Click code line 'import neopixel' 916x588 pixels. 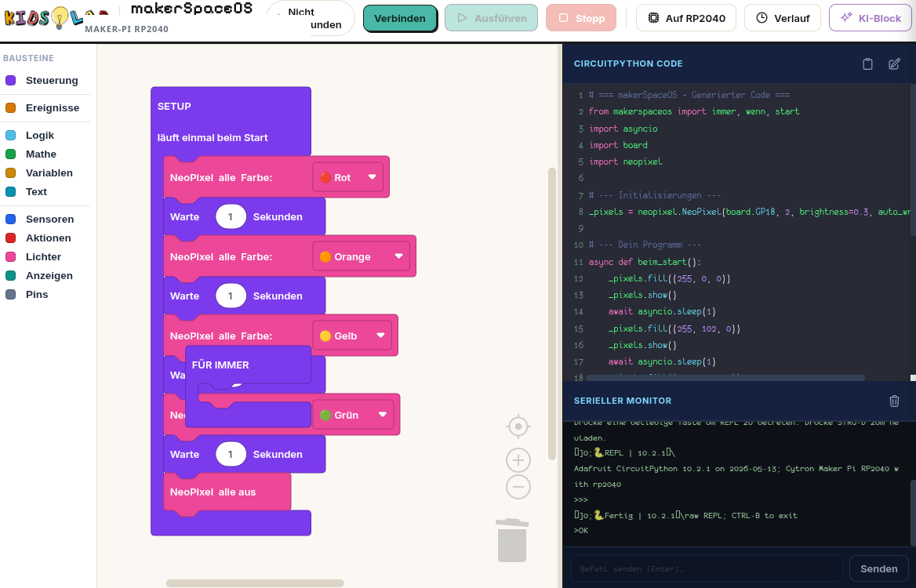pyautogui.click(x=626, y=162)
